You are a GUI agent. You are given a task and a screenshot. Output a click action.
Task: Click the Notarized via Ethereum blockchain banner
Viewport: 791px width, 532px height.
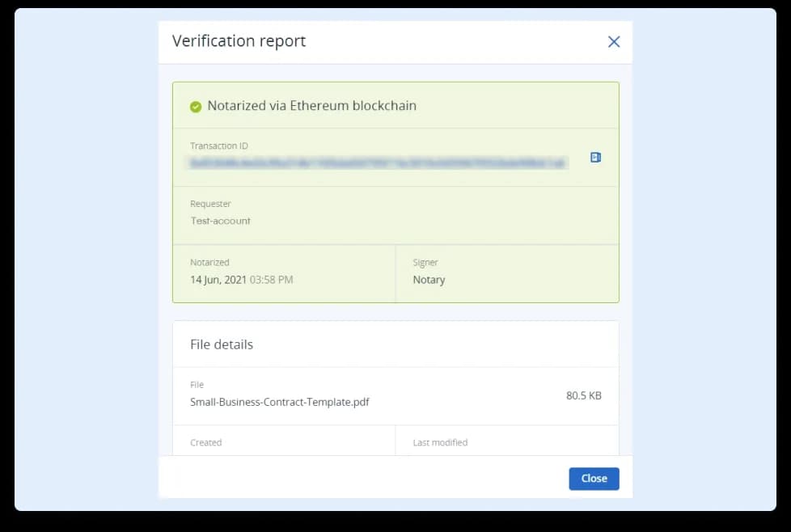(312, 105)
